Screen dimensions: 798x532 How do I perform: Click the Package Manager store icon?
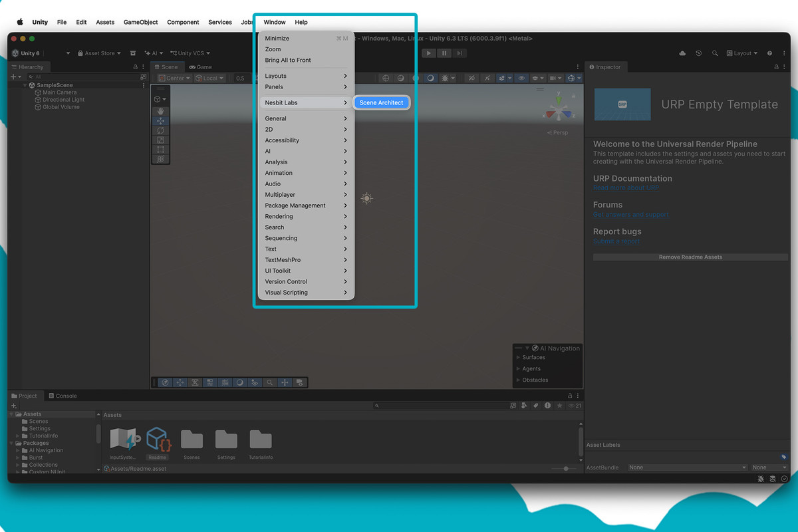133,53
